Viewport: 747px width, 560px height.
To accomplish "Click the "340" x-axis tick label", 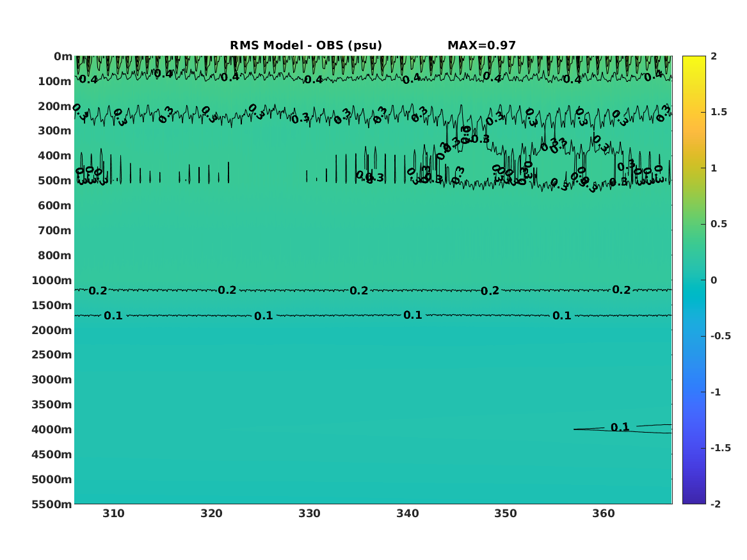I will coord(408,514).
